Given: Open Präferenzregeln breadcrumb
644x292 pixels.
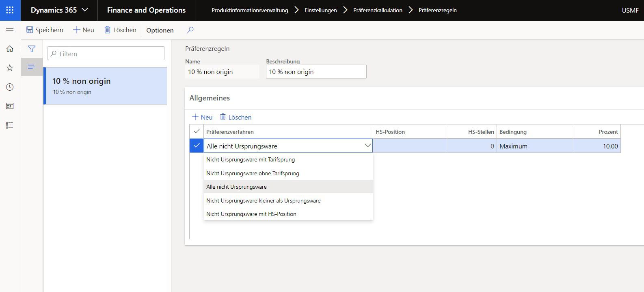Looking at the screenshot, I should (437, 11).
